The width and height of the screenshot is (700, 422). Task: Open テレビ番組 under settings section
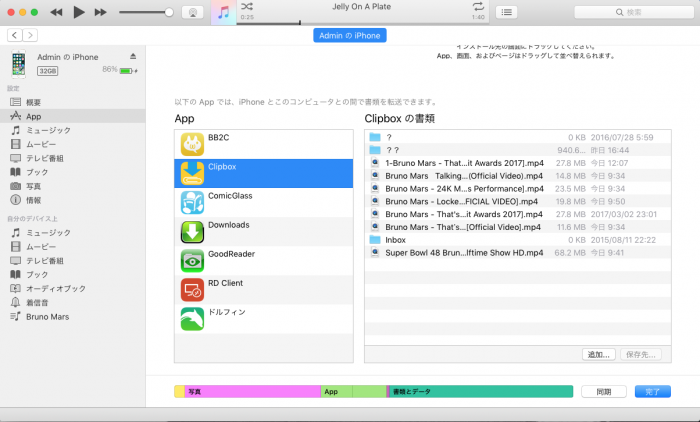(x=72, y=158)
